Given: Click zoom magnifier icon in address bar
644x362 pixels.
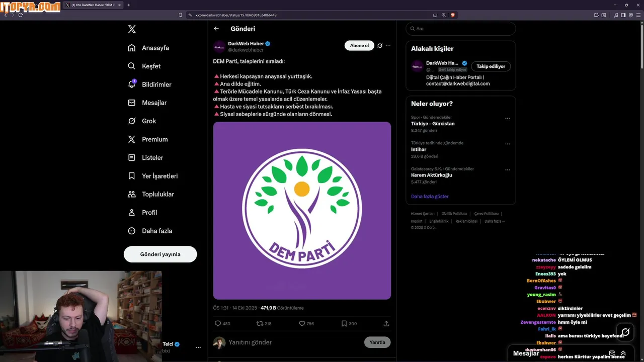Looking at the screenshot, I should tap(444, 15).
